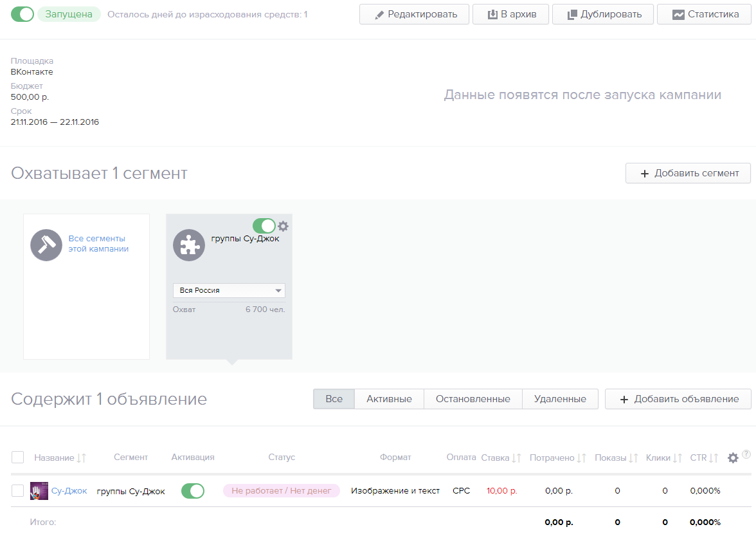The height and width of the screenshot is (536, 756).
Task: Sort by Название column arrows
Action: tap(82, 458)
